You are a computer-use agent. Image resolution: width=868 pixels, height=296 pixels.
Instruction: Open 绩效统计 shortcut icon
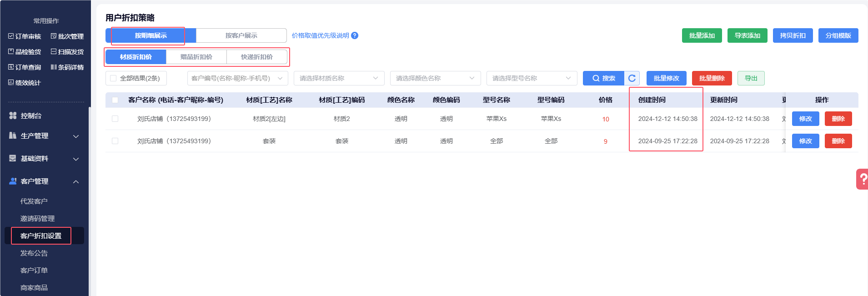pyautogui.click(x=11, y=83)
